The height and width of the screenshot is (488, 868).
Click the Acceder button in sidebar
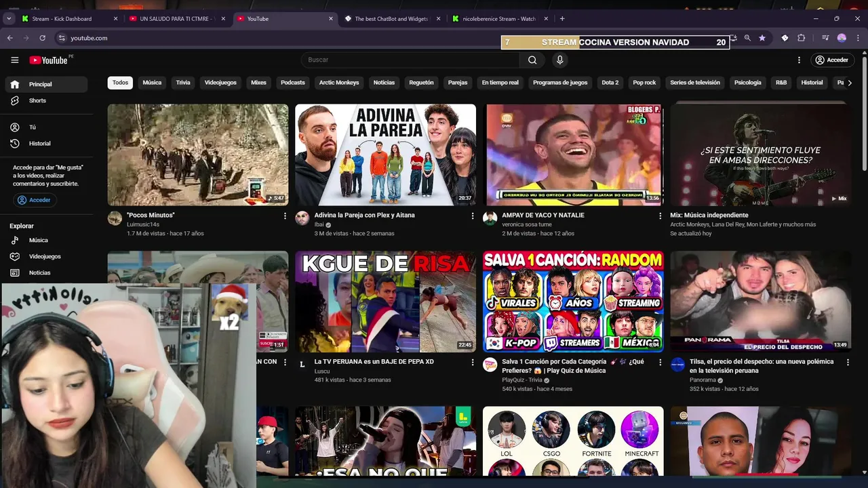click(x=34, y=200)
